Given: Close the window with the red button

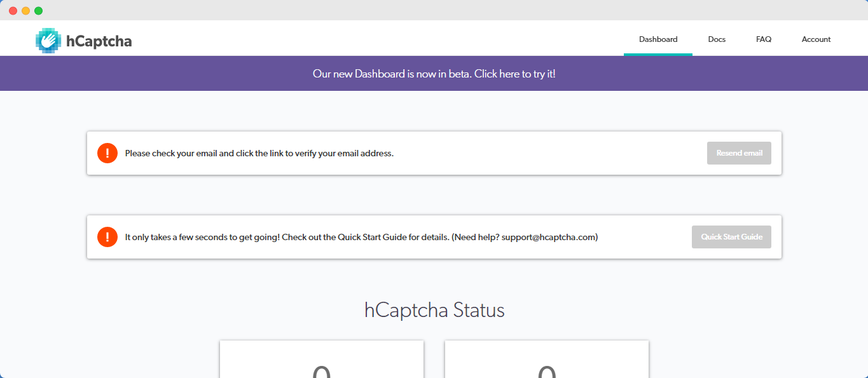Looking at the screenshot, I should coord(13,11).
